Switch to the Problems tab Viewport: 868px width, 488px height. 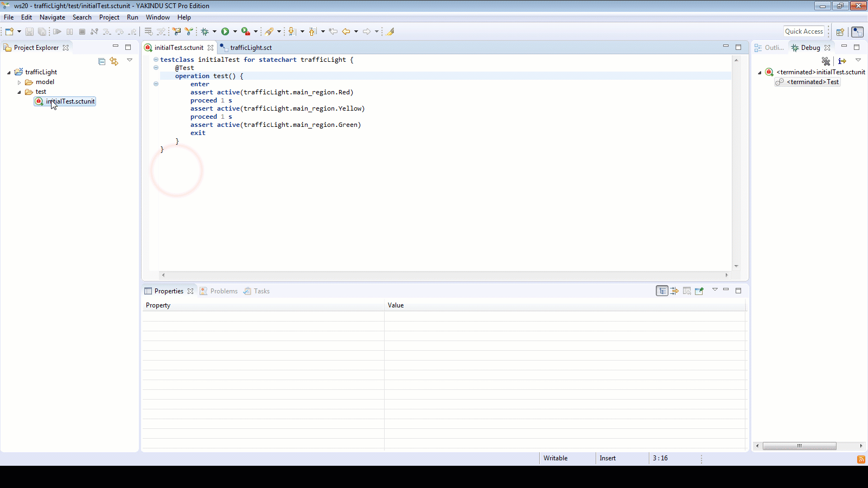click(x=219, y=291)
